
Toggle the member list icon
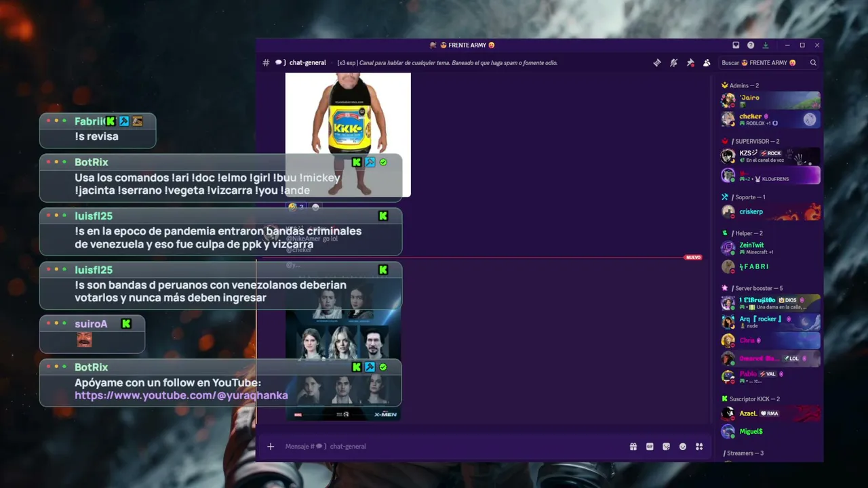(x=707, y=62)
